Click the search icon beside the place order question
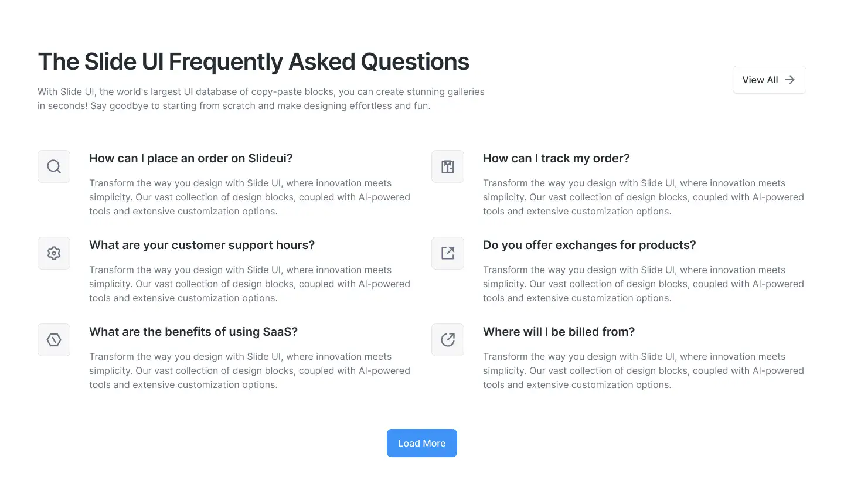 click(54, 166)
